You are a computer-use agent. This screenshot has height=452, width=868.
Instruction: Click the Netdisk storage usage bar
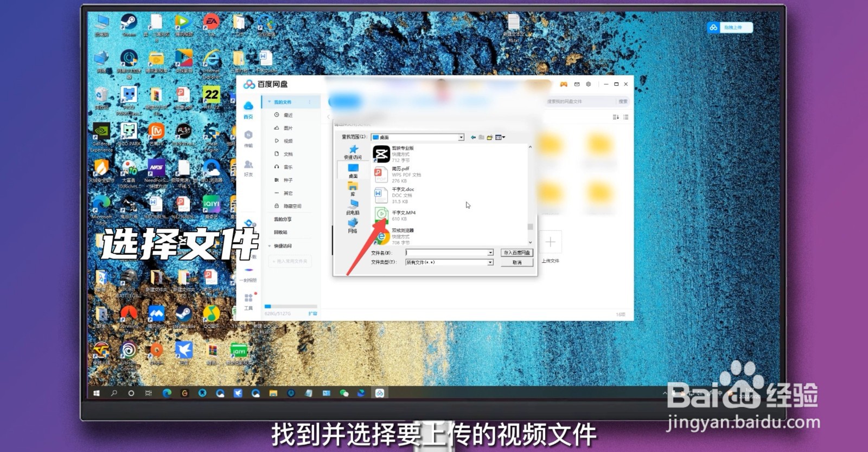(x=291, y=307)
